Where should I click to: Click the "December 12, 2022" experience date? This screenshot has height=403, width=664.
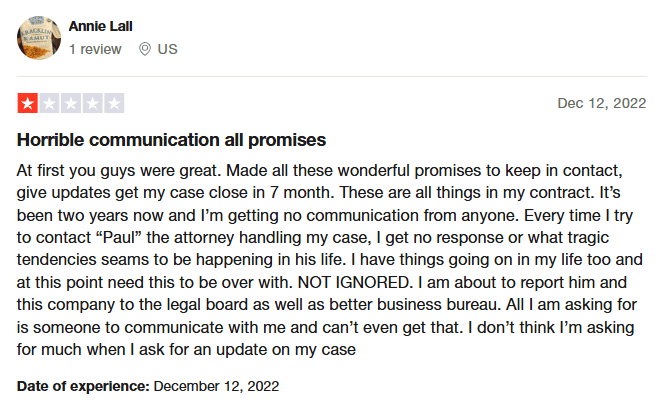217,385
